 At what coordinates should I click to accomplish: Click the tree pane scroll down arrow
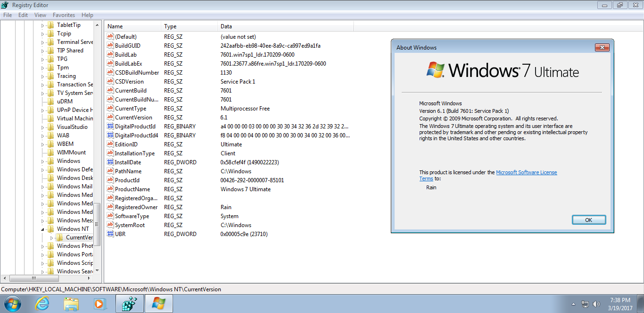pos(97,271)
